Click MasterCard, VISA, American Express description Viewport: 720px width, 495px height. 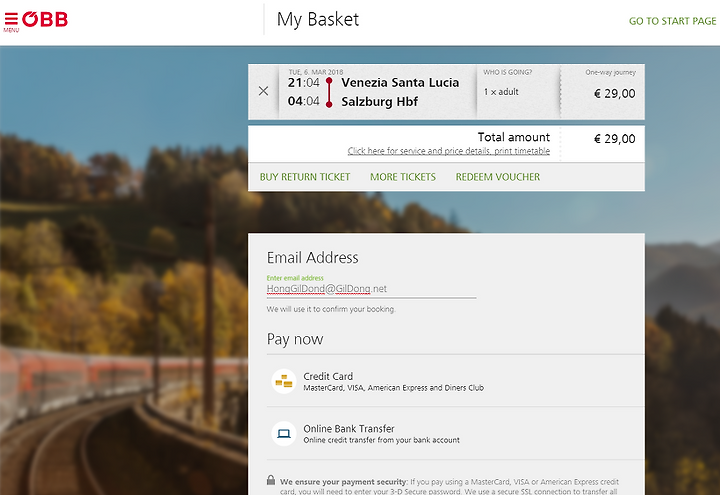tap(394, 388)
